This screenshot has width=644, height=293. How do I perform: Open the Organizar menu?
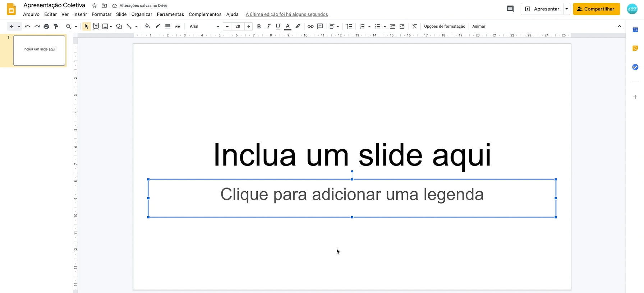coord(142,14)
